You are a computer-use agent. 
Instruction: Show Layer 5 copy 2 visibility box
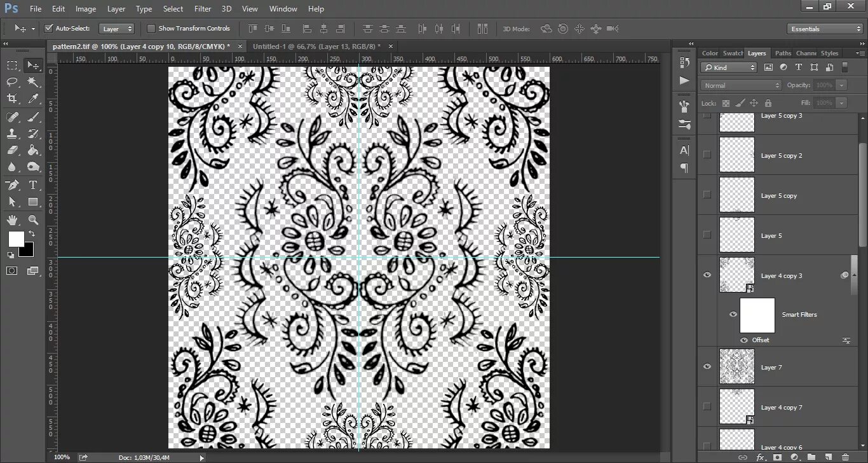(707, 155)
